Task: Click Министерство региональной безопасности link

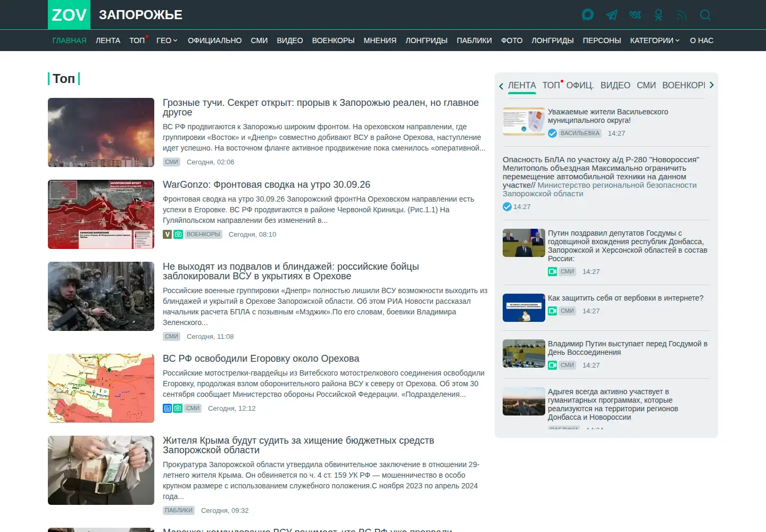Action: tap(600, 189)
